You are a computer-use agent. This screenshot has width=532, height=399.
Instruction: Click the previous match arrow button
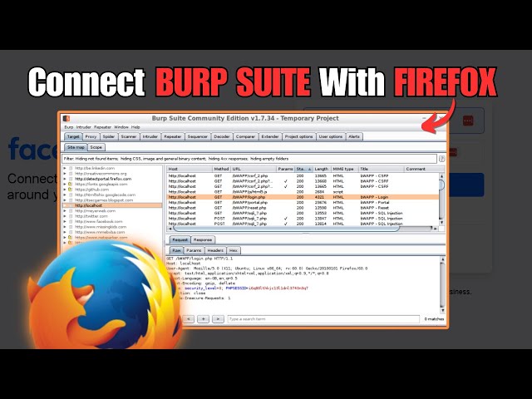[x=189, y=319]
